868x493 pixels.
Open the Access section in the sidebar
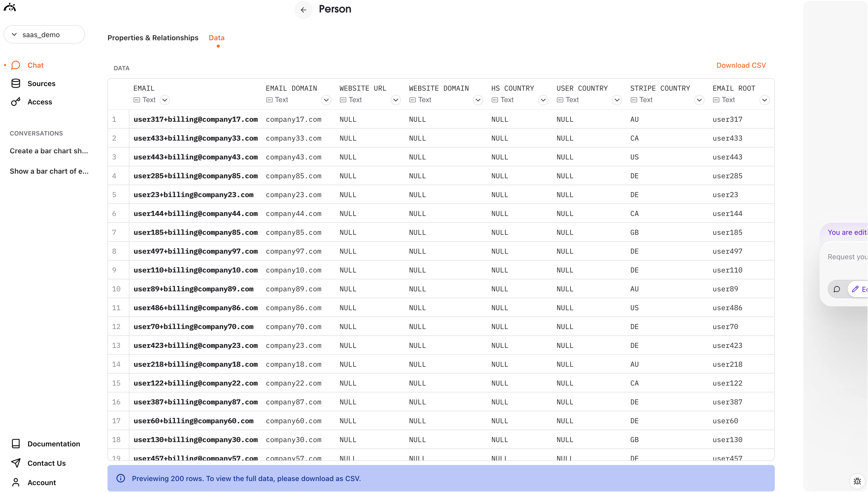pyautogui.click(x=40, y=102)
